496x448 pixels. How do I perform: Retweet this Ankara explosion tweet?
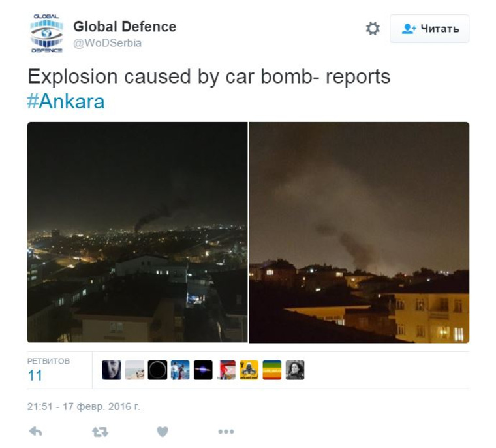coord(100,432)
